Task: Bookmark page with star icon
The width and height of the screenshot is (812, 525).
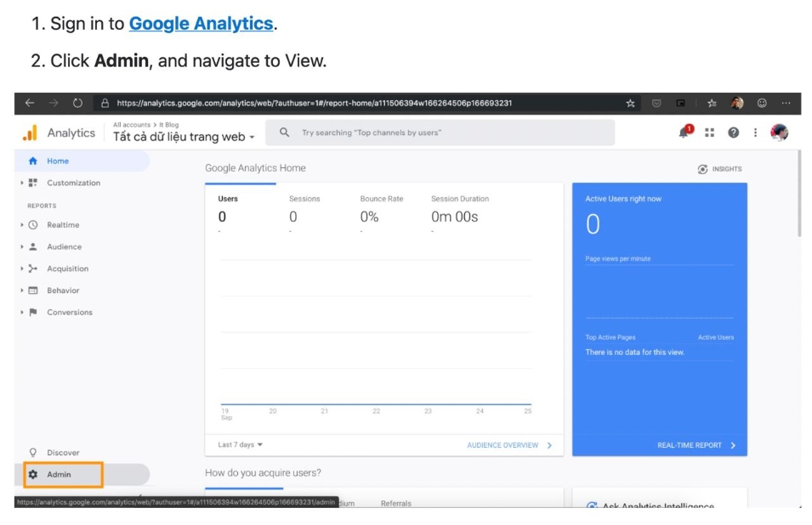Action: pos(630,104)
